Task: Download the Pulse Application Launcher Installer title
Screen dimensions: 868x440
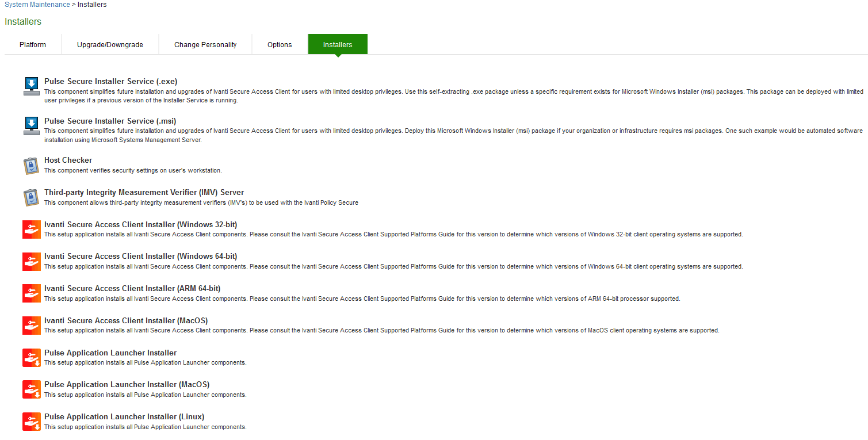Action: click(110, 353)
